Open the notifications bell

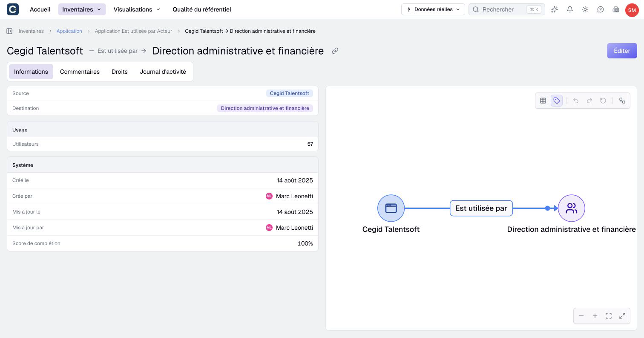(570, 9)
